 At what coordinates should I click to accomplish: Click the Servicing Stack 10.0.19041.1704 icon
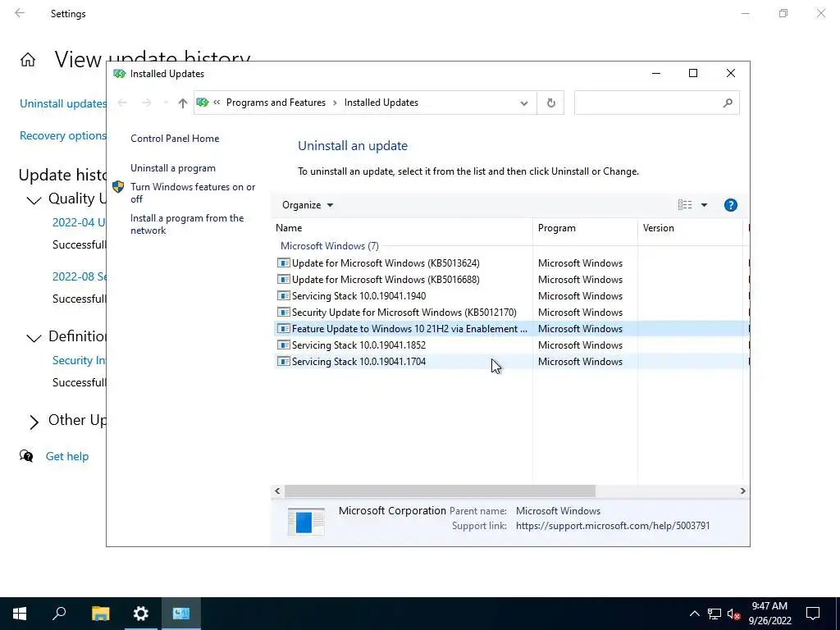click(x=283, y=362)
